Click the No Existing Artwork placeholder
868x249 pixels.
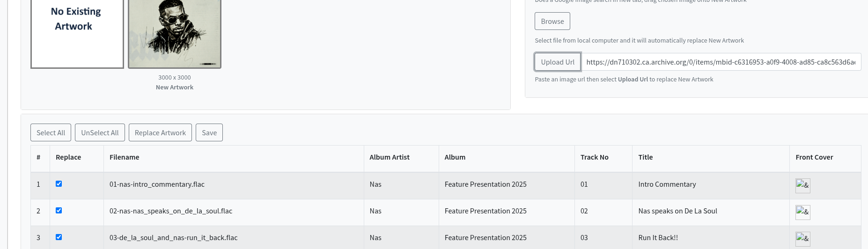pyautogui.click(x=77, y=34)
